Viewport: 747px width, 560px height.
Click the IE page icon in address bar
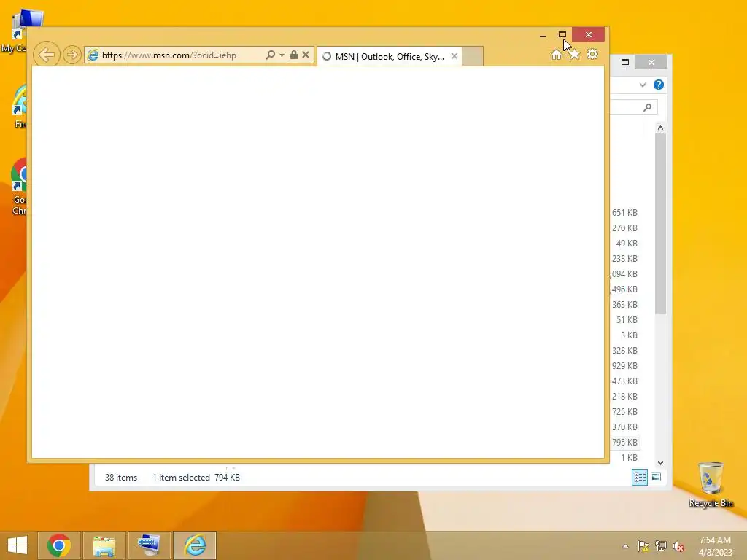[x=93, y=55]
